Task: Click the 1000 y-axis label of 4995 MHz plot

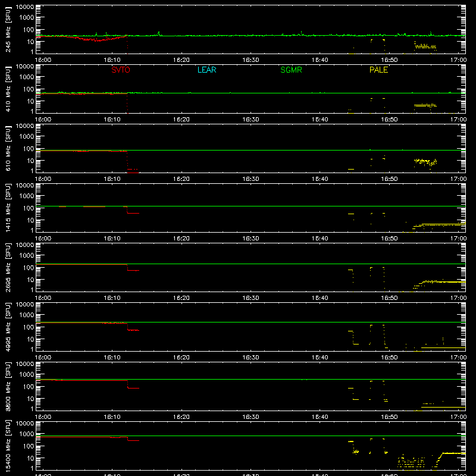Action: (x=27, y=315)
